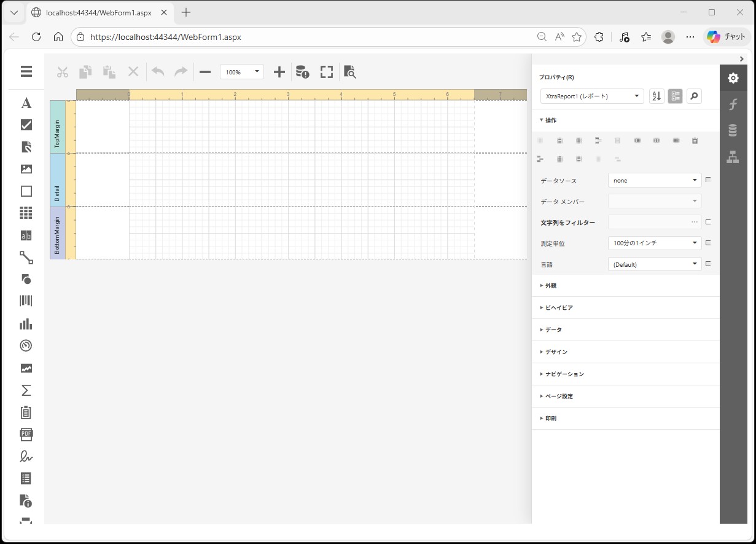This screenshot has width=756, height=544.
Task: Click the browser address bar
Action: [x=307, y=37]
